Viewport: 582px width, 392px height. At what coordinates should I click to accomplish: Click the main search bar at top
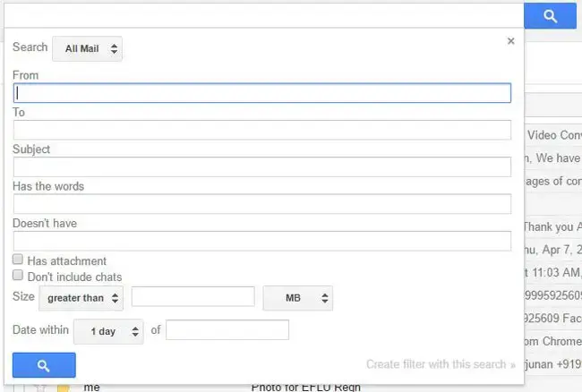click(x=264, y=15)
